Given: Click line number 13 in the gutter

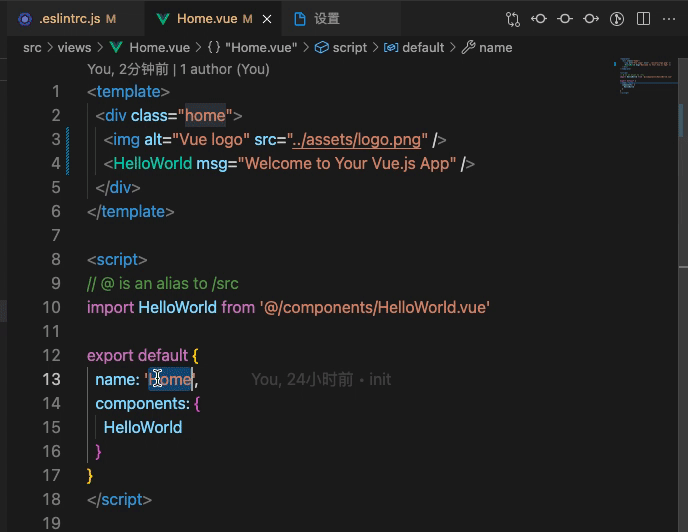Looking at the screenshot, I should coord(51,380).
